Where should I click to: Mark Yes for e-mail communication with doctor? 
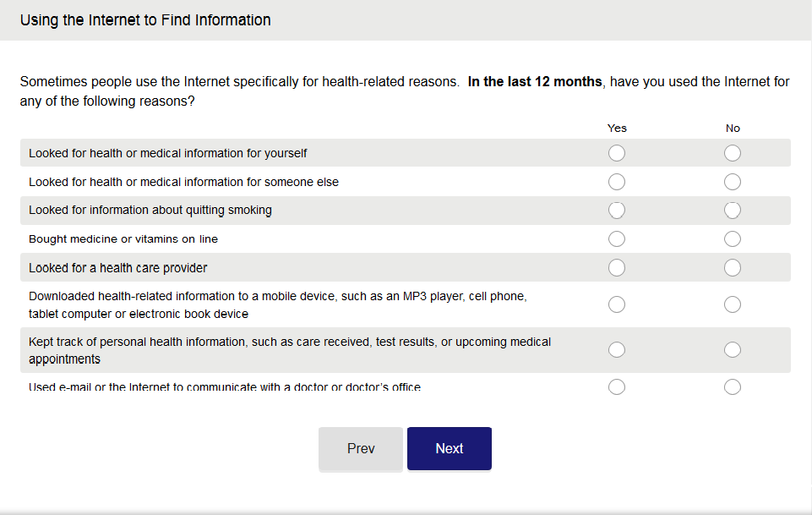coord(617,386)
